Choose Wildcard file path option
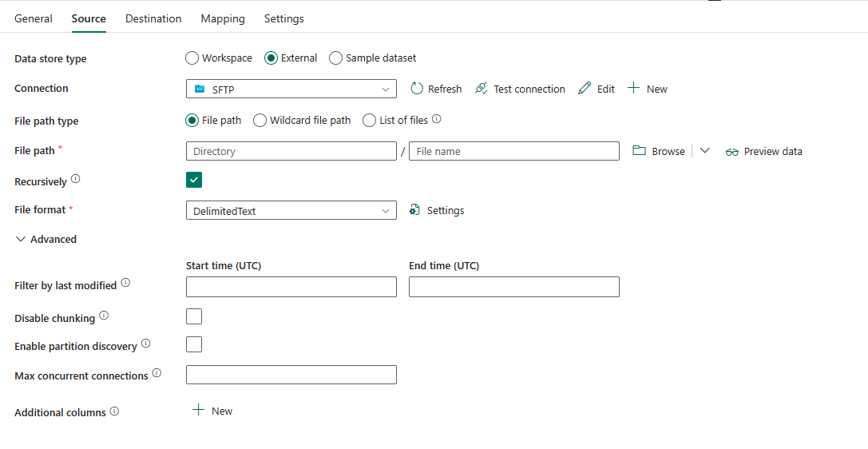The image size is (868, 449). (260, 121)
